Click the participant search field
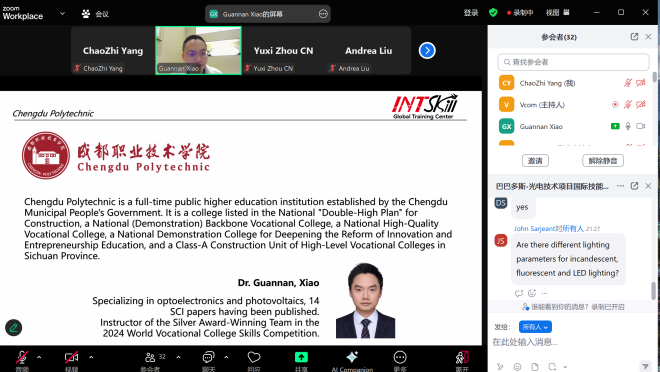660x372 pixels. tap(573, 62)
